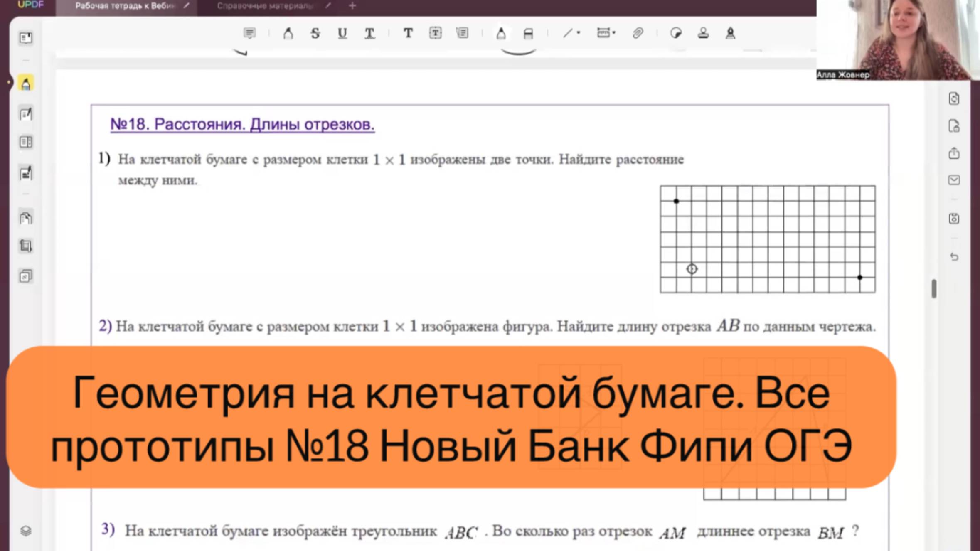Viewport: 980px width, 551px height.
Task: Expand the line shape dropdown arrow
Action: [579, 32]
